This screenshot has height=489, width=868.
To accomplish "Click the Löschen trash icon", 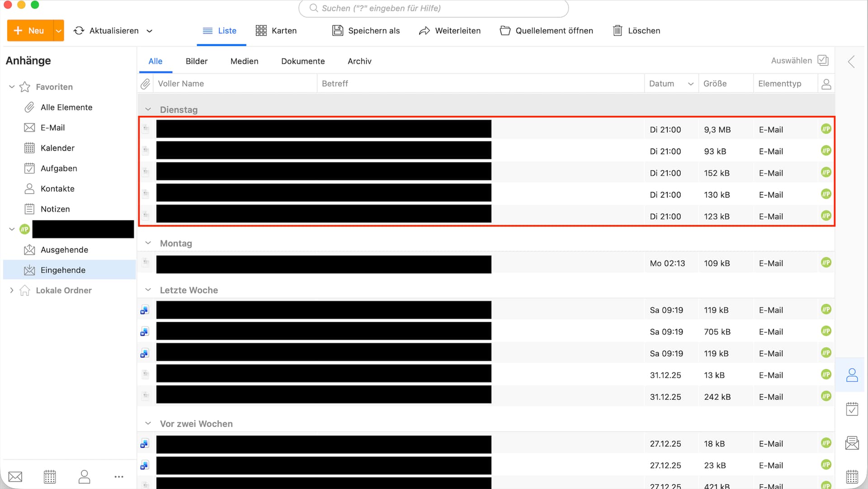I will (617, 31).
